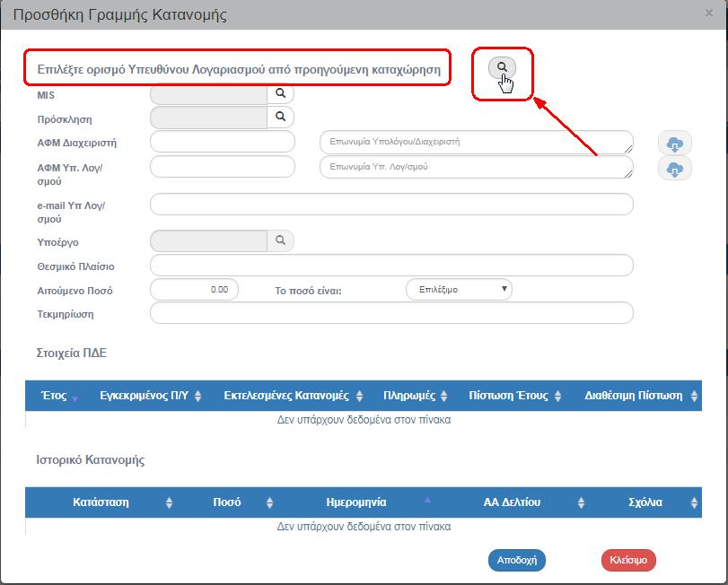Sort by Εκτελεσμένες Κατανομές column
The height and width of the screenshot is (585, 728).
[x=292, y=396]
